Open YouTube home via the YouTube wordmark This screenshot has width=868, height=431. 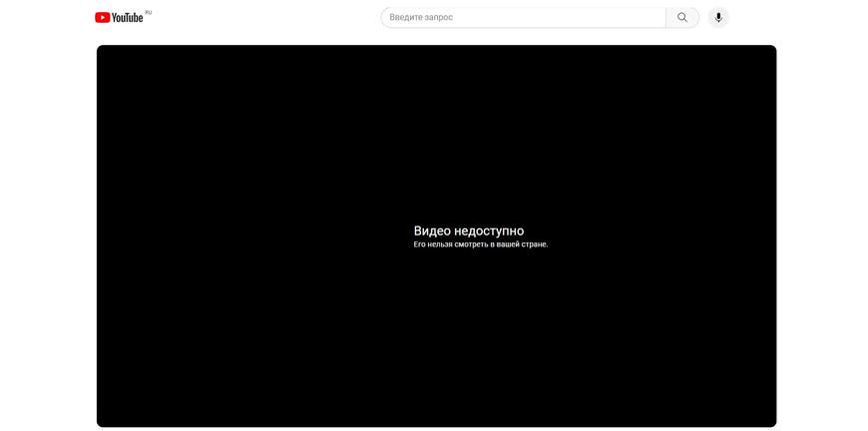[x=128, y=18]
